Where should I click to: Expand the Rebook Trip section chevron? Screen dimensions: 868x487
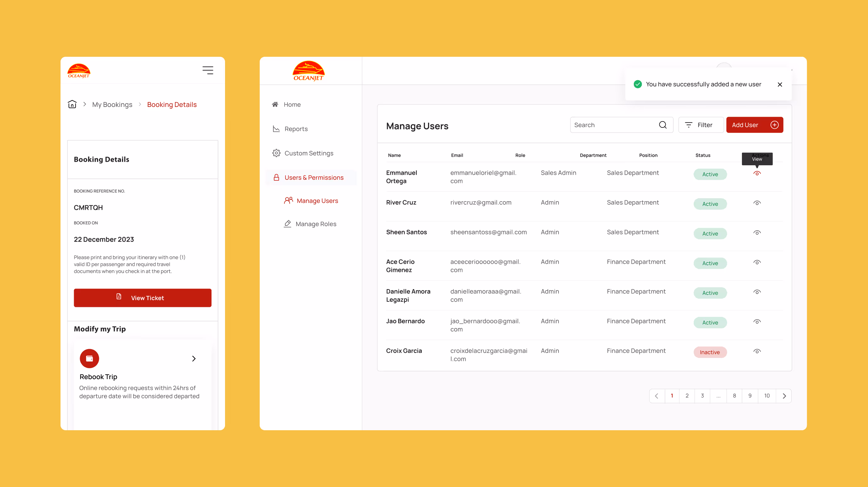point(194,359)
